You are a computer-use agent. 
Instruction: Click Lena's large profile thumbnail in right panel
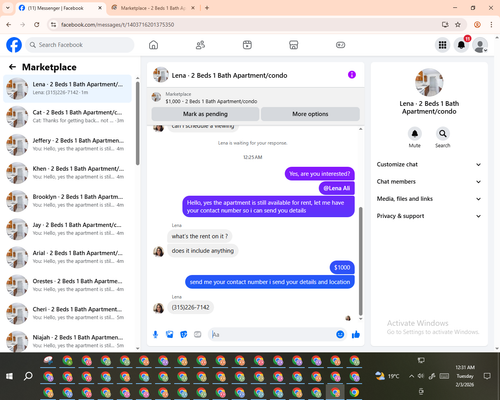(429, 82)
